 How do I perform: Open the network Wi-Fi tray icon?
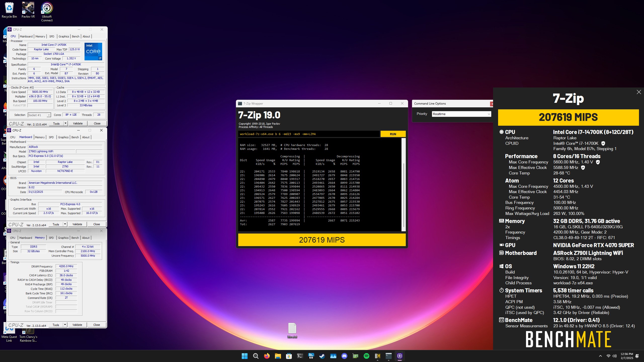click(x=608, y=356)
